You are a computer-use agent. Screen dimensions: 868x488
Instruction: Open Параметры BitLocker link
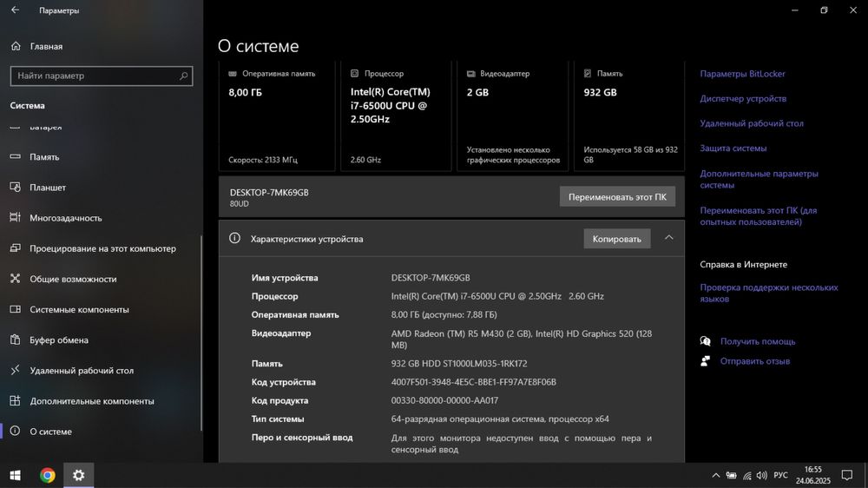click(x=742, y=74)
